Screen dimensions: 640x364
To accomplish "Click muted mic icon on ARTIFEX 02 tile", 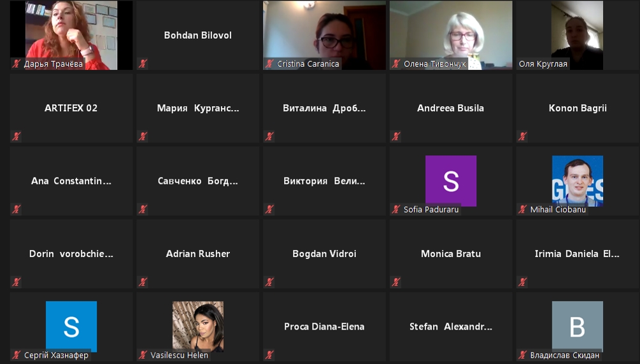I will pos(16,136).
